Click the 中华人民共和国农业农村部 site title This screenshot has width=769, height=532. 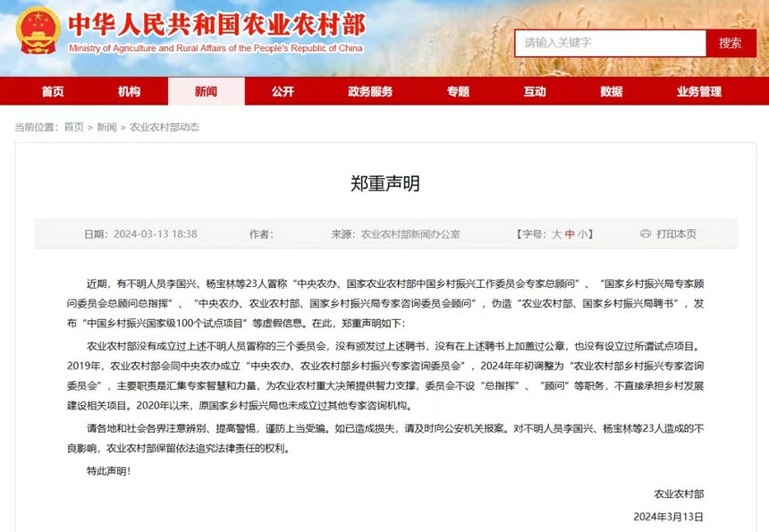point(216,24)
